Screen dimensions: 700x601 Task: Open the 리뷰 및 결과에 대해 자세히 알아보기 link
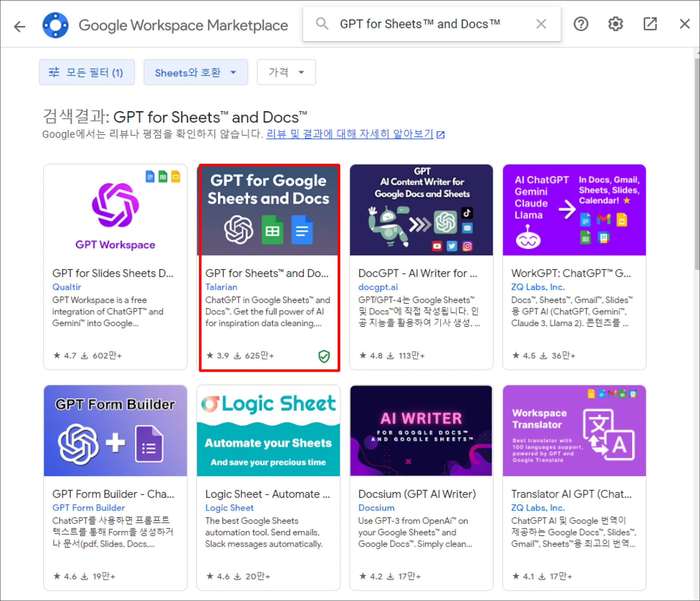coord(350,134)
